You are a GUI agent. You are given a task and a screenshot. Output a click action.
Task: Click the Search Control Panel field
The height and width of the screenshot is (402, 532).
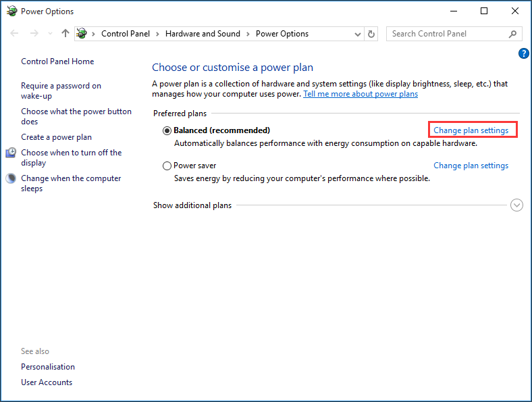tap(446, 34)
